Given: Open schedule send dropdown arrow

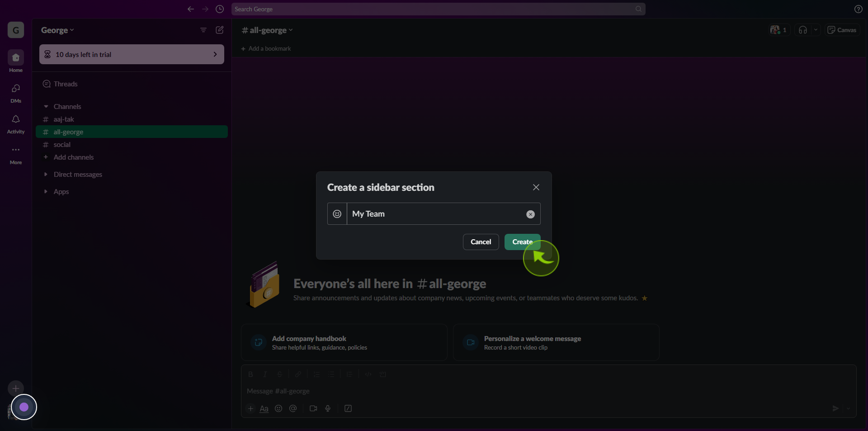Looking at the screenshot, I should 848,409.
